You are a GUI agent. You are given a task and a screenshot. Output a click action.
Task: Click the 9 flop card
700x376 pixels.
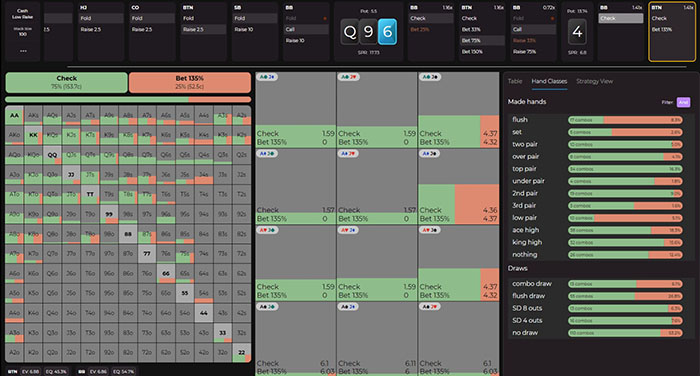[368, 32]
